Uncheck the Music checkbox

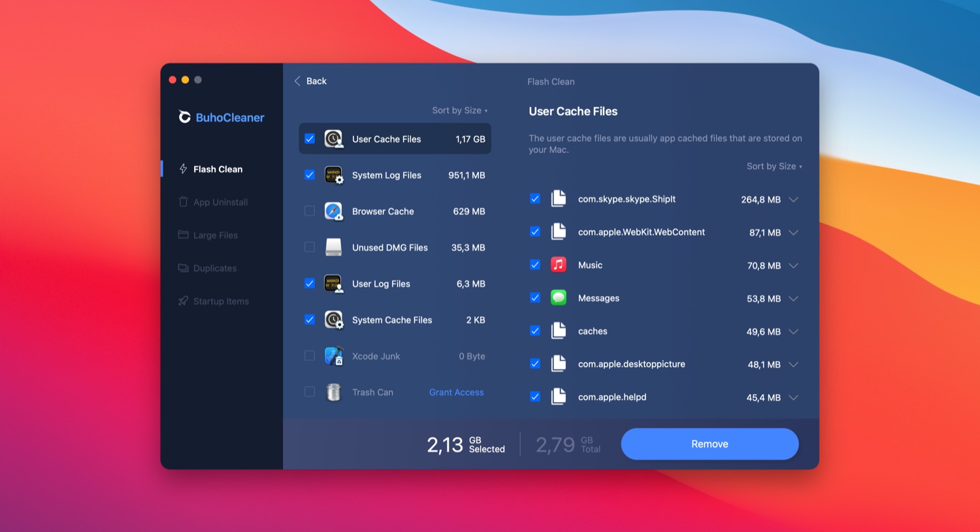click(x=535, y=265)
